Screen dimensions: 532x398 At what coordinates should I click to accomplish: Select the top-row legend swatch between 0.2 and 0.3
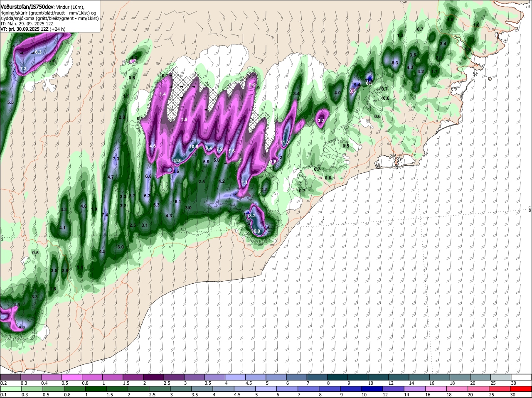(10, 377)
